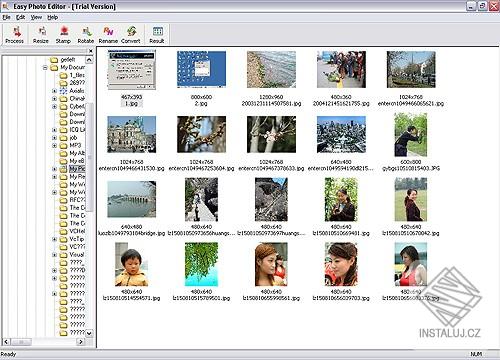This screenshot has height=360, width=500.
Task: Open the View menu
Action: click(x=36, y=17)
